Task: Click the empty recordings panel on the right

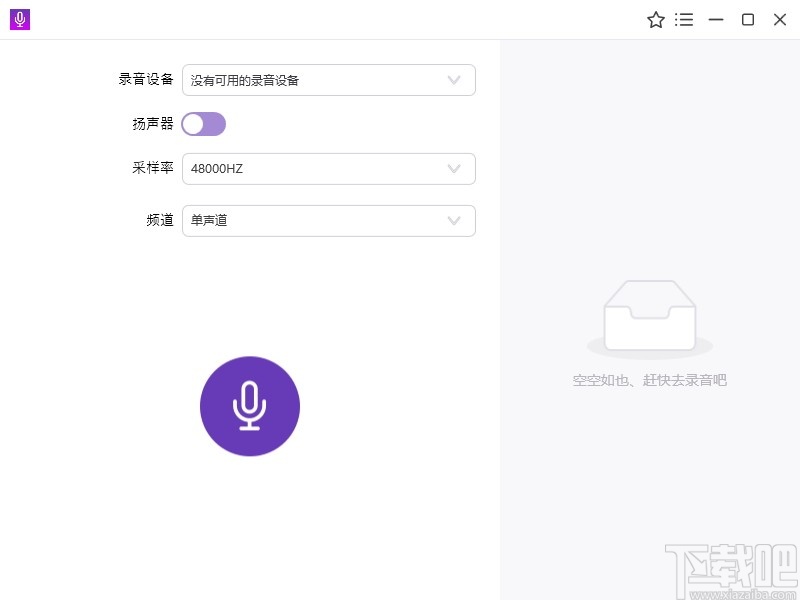Action: [x=650, y=480]
